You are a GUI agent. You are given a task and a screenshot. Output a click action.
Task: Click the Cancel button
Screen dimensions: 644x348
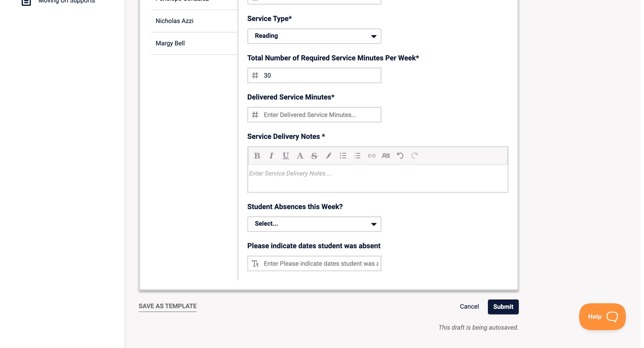(469, 307)
